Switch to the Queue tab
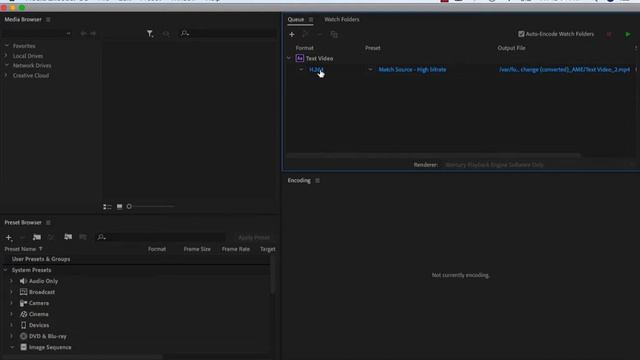 tap(296, 20)
